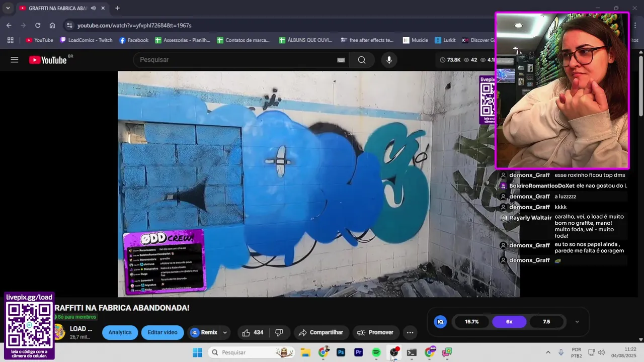
Task: Open the ÁLBUNS QUE OUVI bookmark
Action: (x=305, y=40)
